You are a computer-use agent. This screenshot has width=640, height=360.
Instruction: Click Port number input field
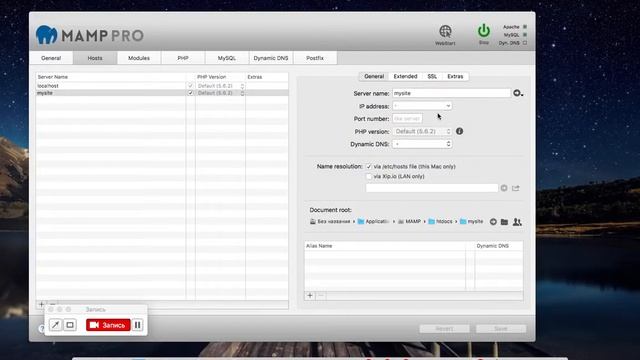point(407,118)
